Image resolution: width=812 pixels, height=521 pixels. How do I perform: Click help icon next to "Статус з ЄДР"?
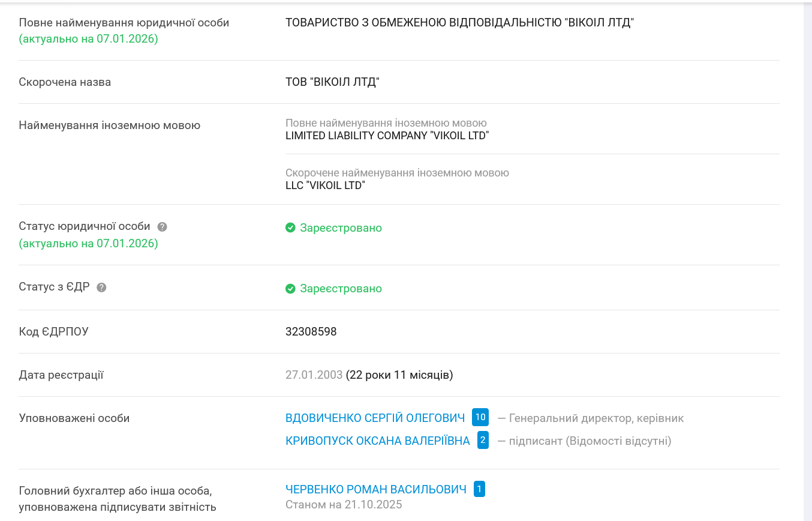101,288
